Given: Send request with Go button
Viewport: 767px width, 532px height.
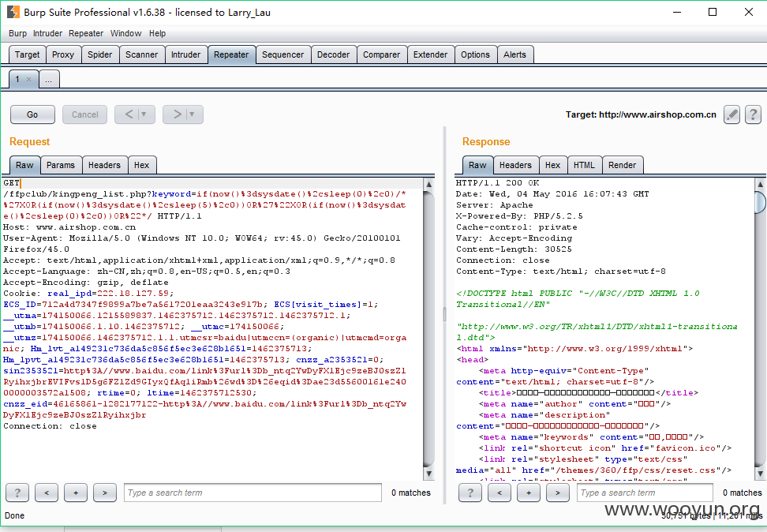Looking at the screenshot, I should (x=32, y=114).
